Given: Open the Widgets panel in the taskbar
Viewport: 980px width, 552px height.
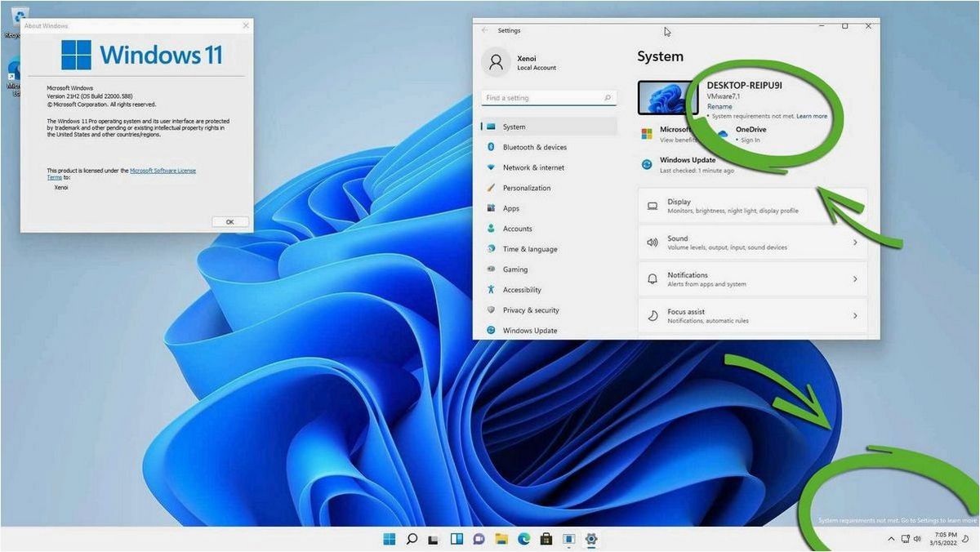Looking at the screenshot, I should 457,539.
